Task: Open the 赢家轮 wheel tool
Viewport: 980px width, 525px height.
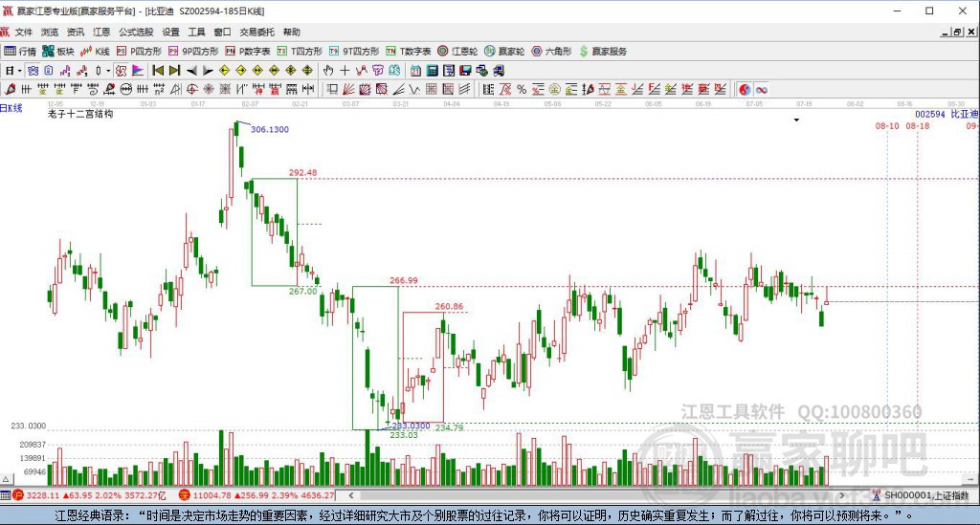Action: click(504, 52)
